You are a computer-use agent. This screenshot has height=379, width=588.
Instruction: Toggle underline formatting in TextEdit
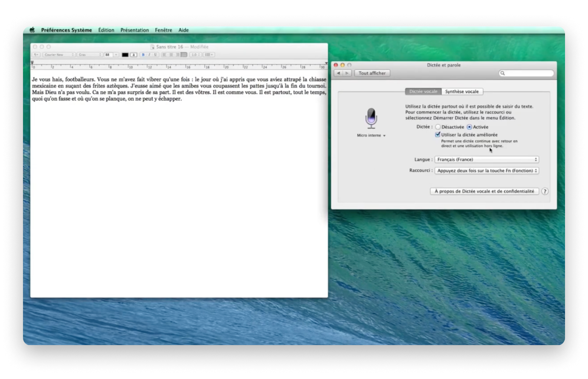[x=155, y=55]
